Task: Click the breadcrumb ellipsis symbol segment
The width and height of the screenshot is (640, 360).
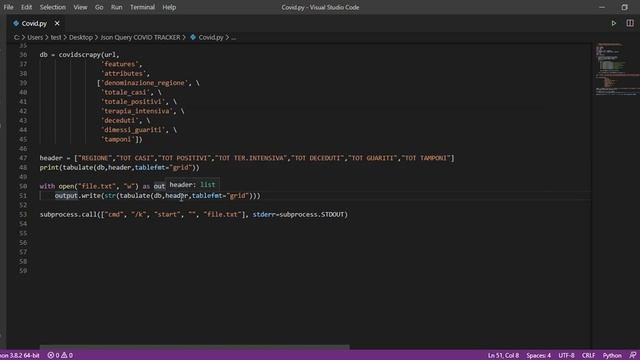Action: click(234, 37)
